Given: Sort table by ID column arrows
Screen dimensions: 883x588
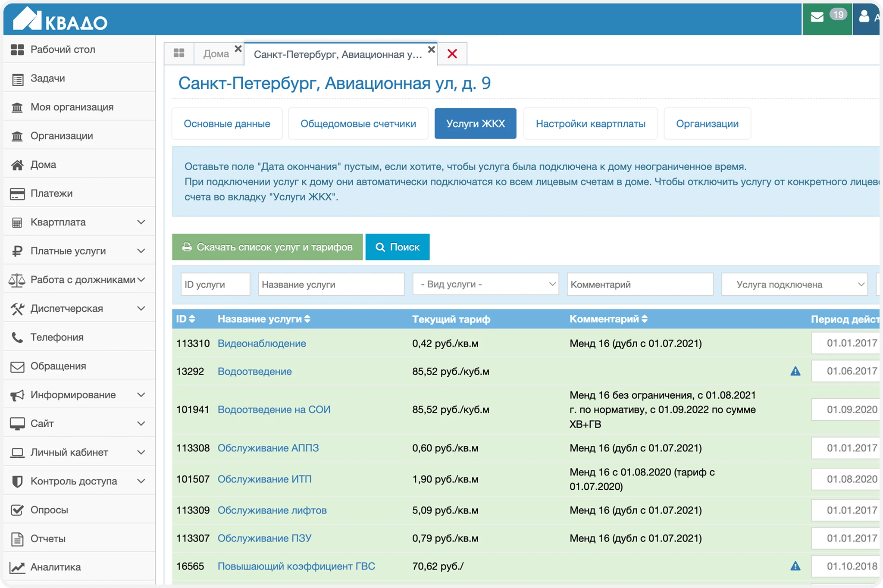Looking at the screenshot, I should (192, 319).
